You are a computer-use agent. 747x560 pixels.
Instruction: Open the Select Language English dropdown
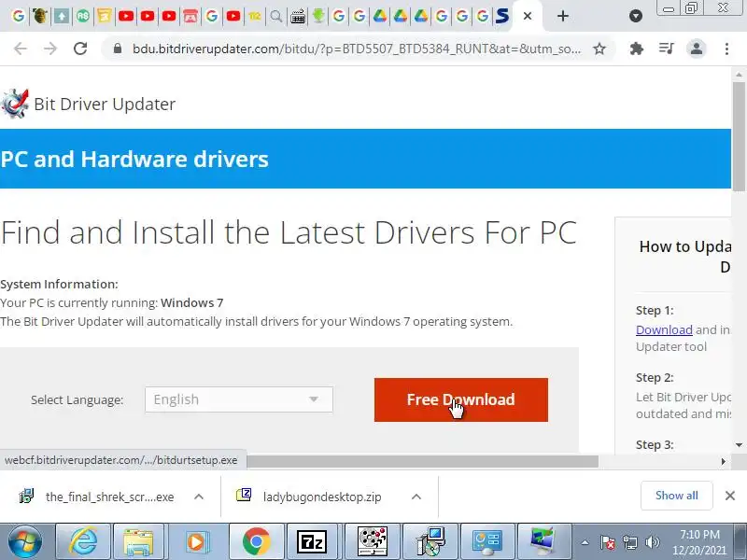click(239, 399)
